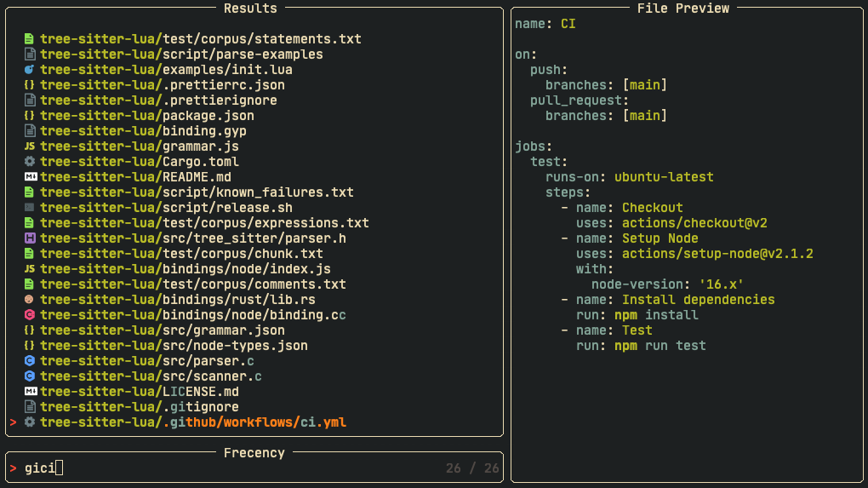
Task: Click the text icon beside known_failures.txt
Action: click(x=29, y=192)
